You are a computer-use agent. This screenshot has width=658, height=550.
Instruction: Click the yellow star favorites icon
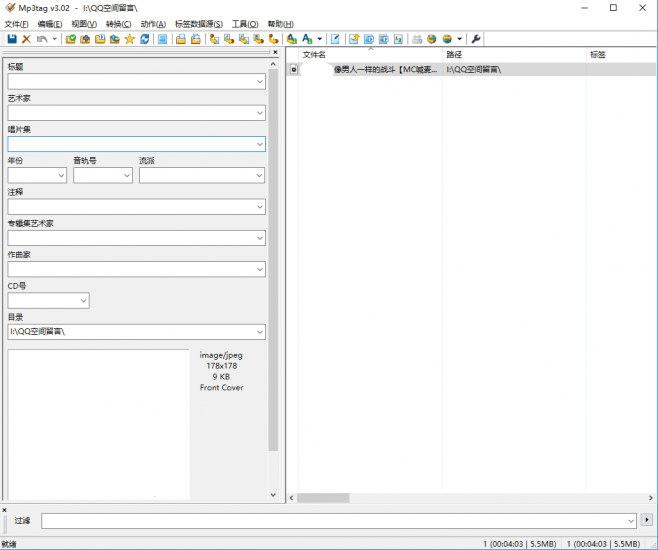[130, 39]
